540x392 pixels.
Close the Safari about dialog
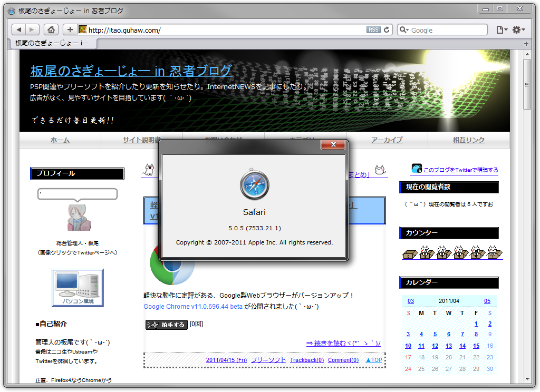click(333, 144)
